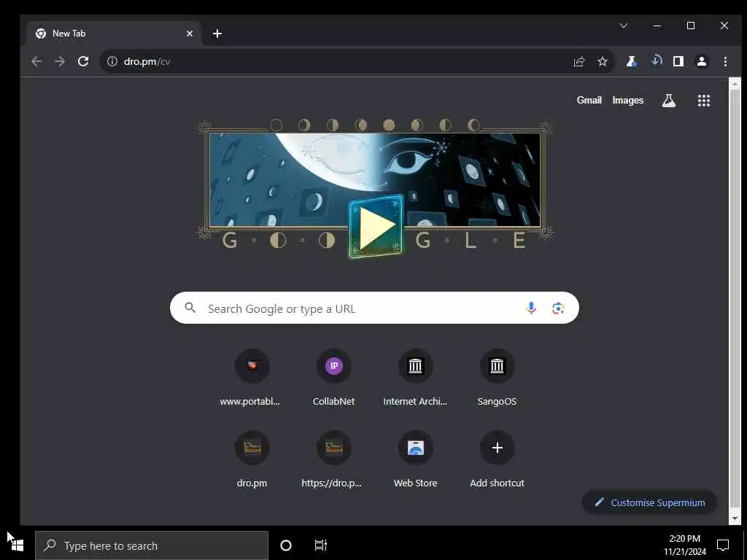Start voice search with microphone icon
This screenshot has width=747, height=560.
click(x=531, y=308)
